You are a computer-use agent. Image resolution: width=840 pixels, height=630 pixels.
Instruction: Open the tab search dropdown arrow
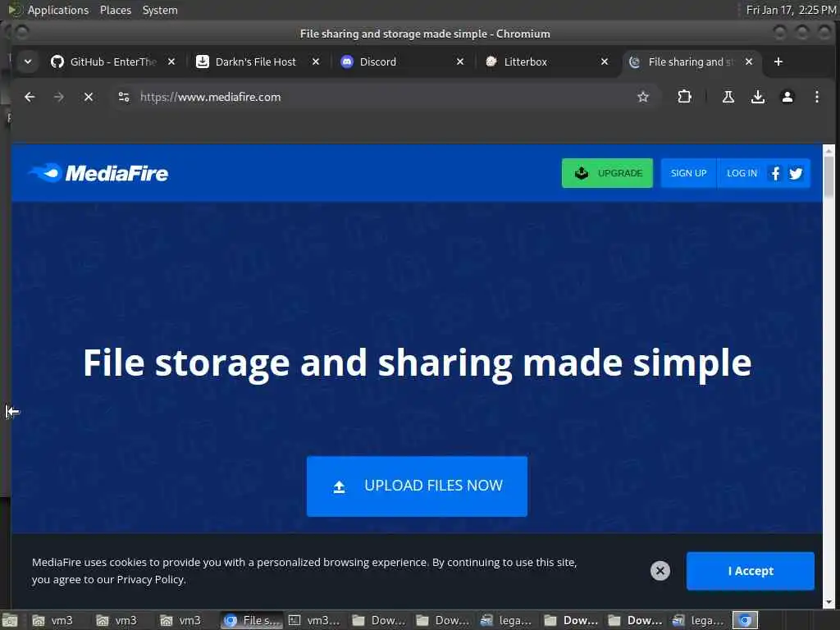[x=28, y=62]
